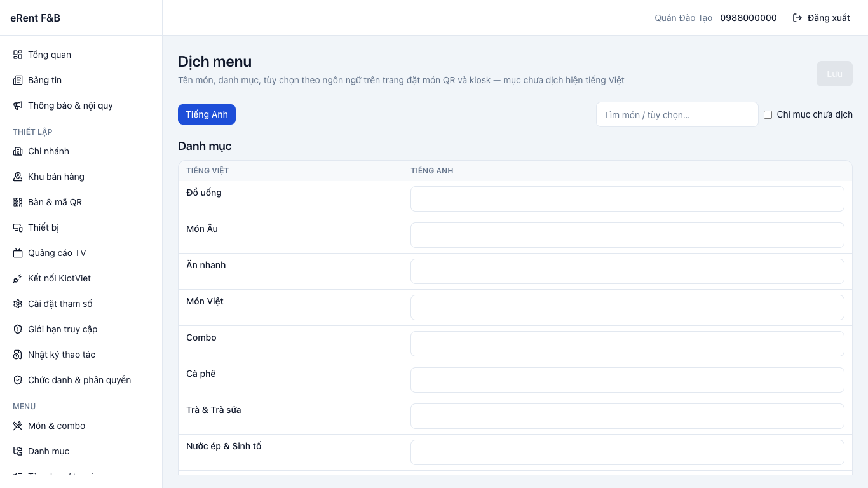The width and height of the screenshot is (868, 488).
Task: Click the Giới hạn truy cập shield icon
Action: point(18,329)
